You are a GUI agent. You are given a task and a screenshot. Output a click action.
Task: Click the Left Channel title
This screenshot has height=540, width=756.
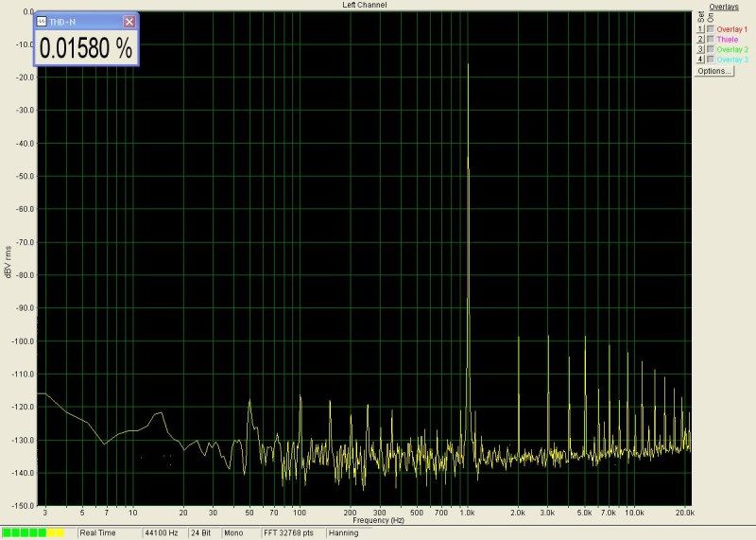(365, 5)
